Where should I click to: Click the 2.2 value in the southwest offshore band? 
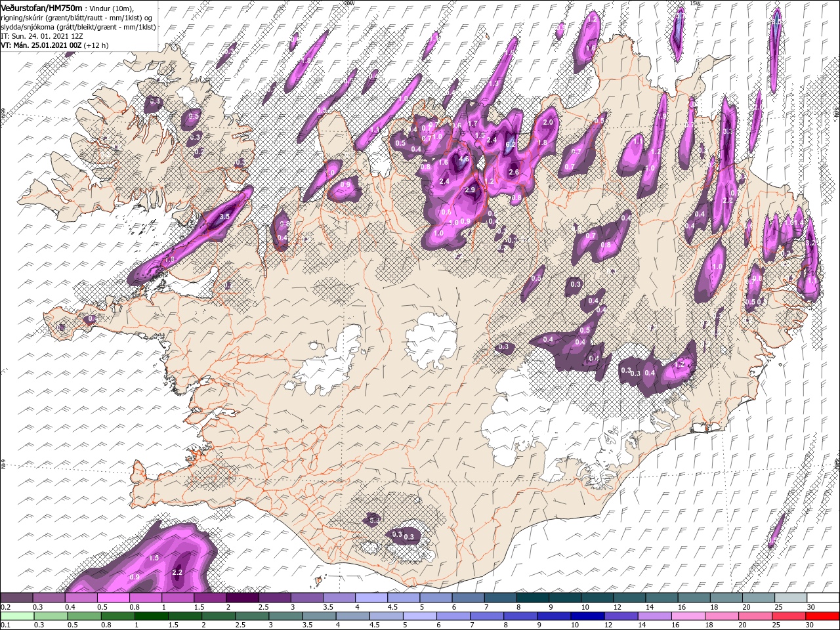177,572
